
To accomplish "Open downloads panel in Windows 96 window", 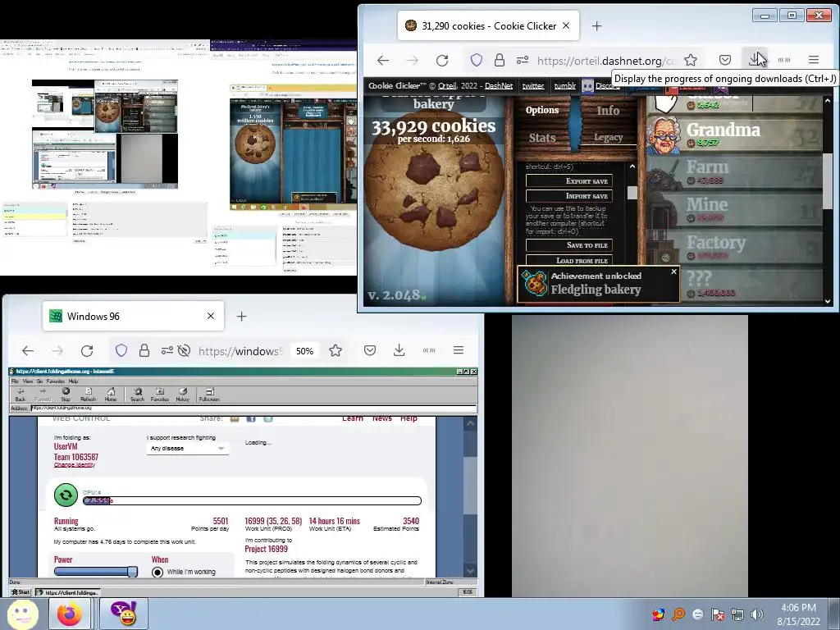I will [399, 350].
